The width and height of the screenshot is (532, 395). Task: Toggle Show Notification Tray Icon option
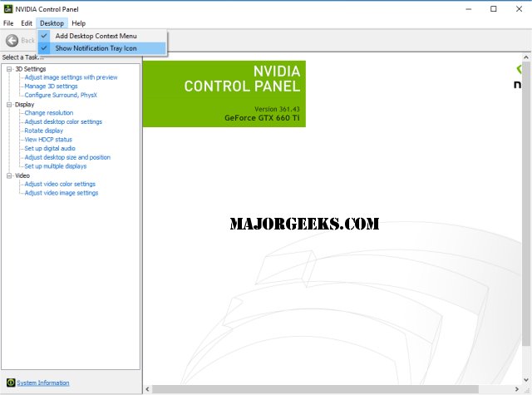click(102, 48)
